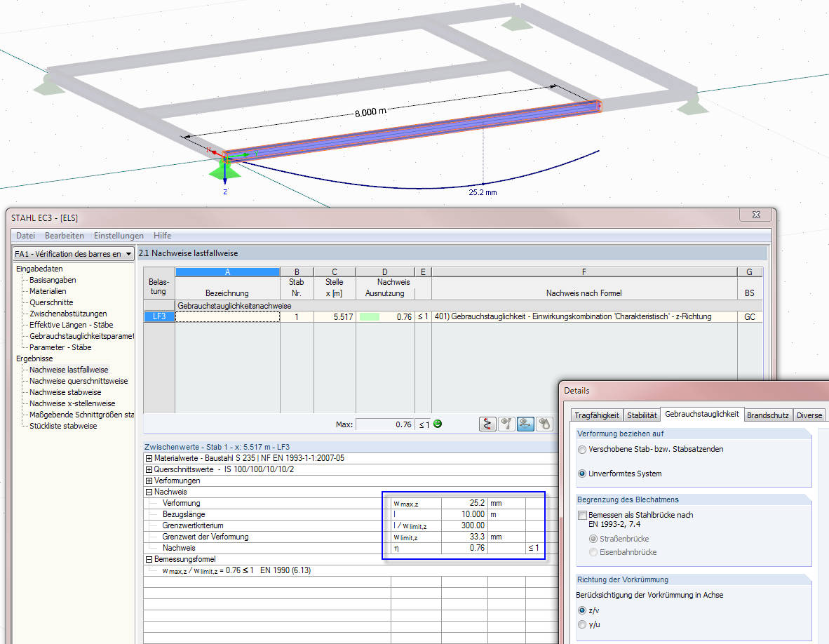Click the eigenmode curve icon in results toolbar

(487, 424)
